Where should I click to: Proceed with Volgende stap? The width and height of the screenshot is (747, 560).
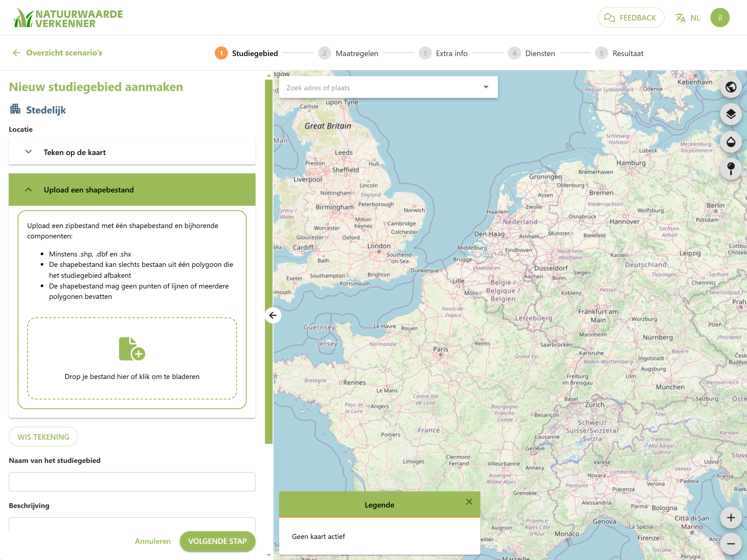point(217,541)
